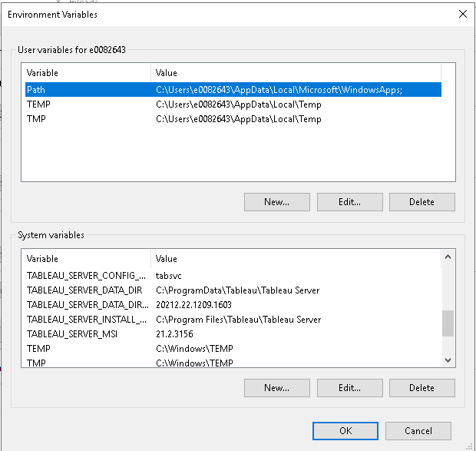The image size is (476, 451).
Task: Select the user TEMP variable row
Action: (x=233, y=104)
